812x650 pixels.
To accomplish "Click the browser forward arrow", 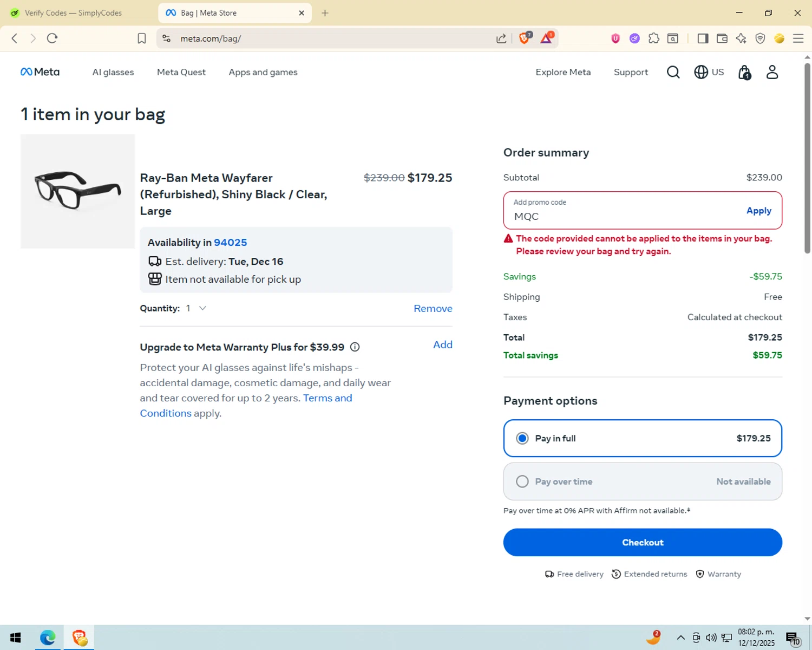I will [33, 38].
